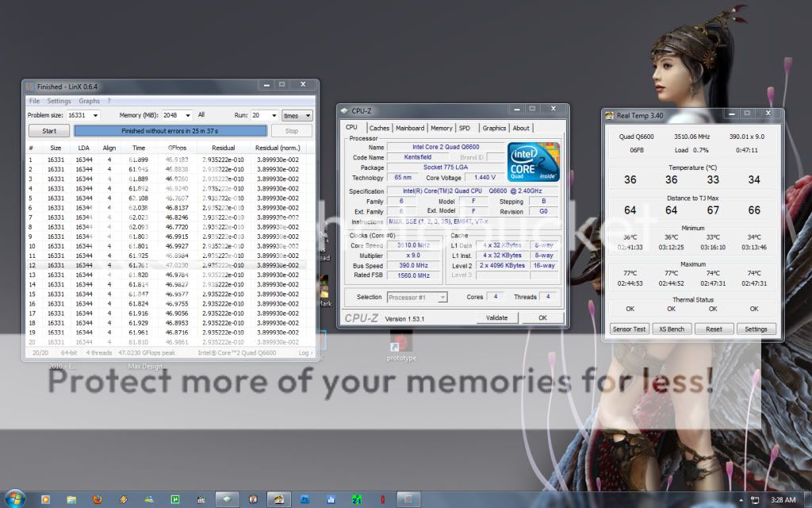Switch to the Memory tab in CPU-Z
812x508 pixels.
tap(442, 128)
